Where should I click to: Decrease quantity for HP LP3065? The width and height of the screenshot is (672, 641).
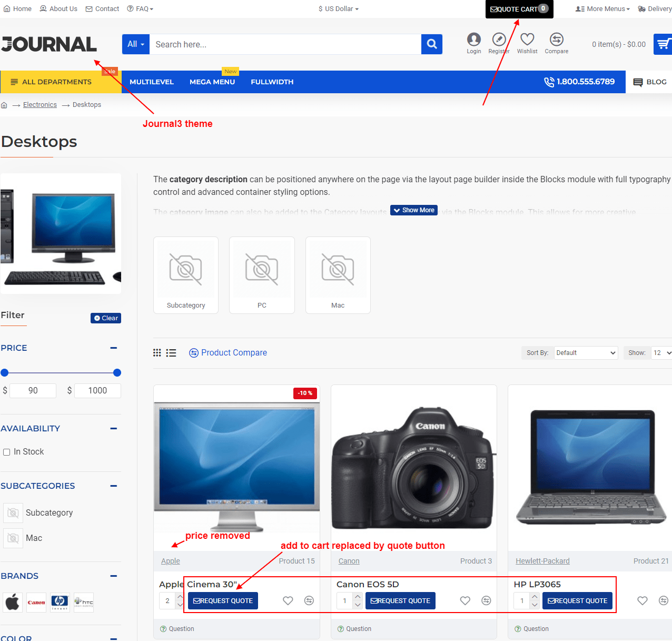click(535, 605)
